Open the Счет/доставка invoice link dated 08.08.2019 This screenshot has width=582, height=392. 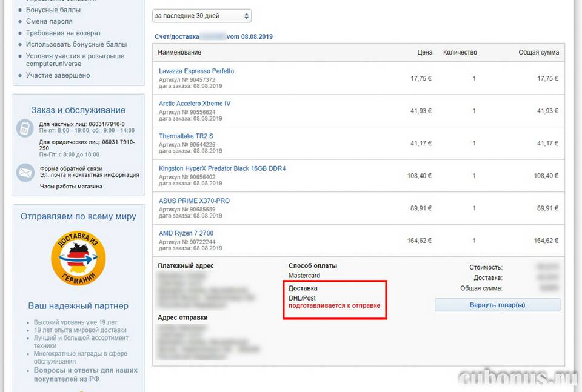click(x=213, y=37)
